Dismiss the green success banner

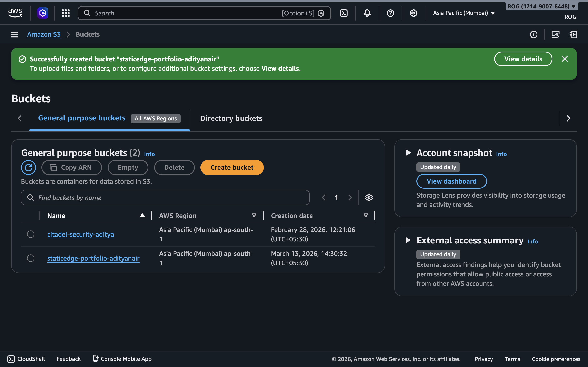(x=565, y=59)
